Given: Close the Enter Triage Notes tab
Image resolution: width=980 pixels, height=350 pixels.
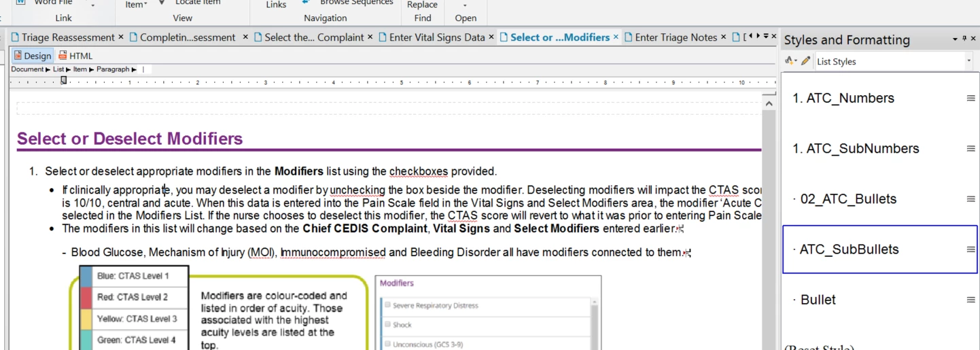Looking at the screenshot, I should click(724, 37).
